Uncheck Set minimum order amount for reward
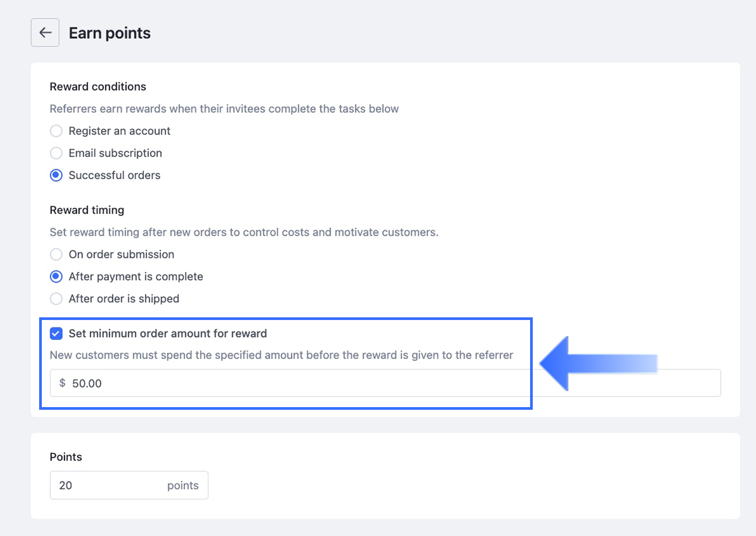The image size is (756, 536). click(56, 334)
